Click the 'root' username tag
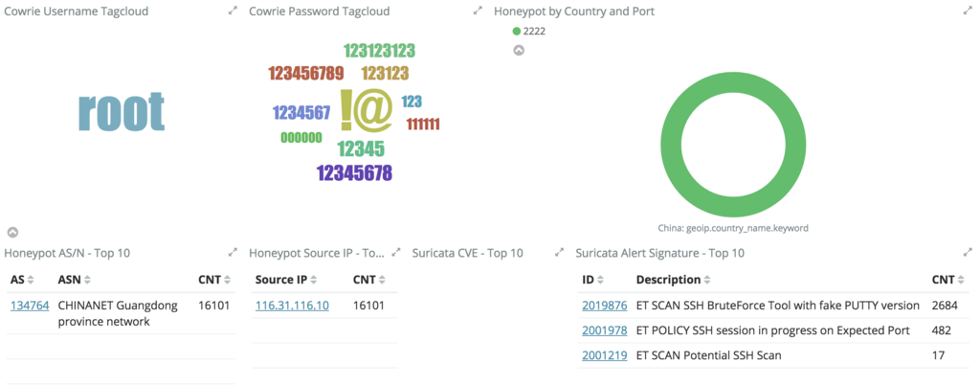Image resolution: width=980 pixels, height=386 pixels. pos(122,111)
